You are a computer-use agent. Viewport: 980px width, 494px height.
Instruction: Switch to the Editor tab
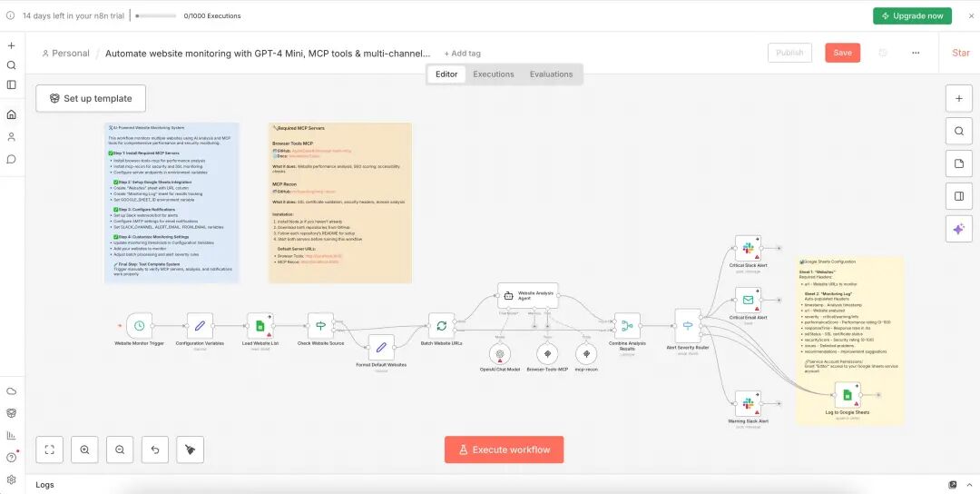click(446, 74)
